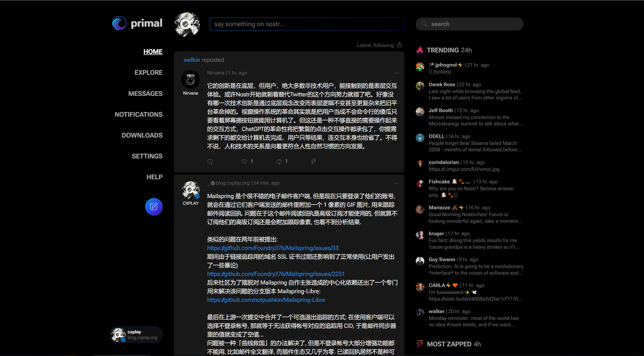The image size is (644, 356).
Task: Repost Nirvana's note via repost icon
Action: 279,161
